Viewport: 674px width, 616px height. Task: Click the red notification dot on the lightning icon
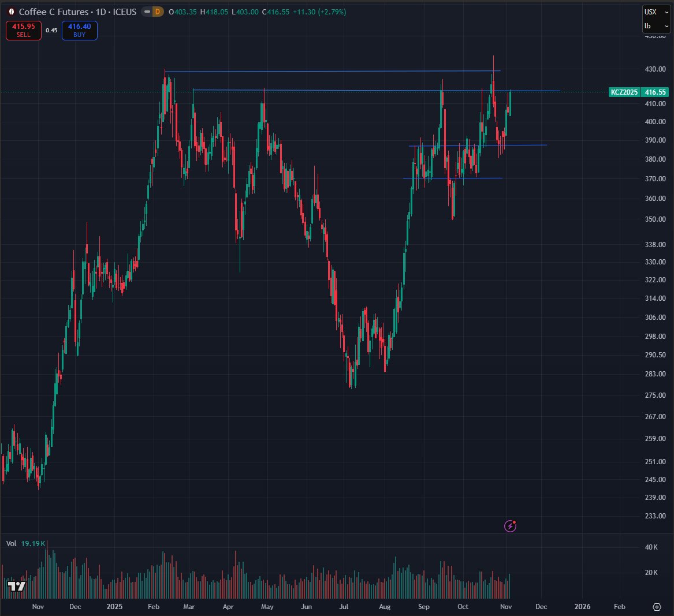[x=515, y=522]
